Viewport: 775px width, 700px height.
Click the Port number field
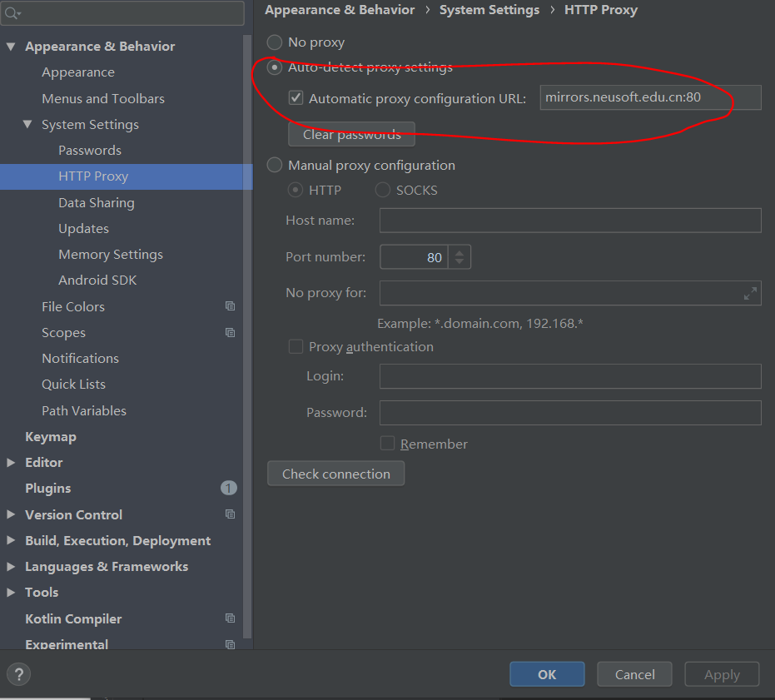(415, 257)
